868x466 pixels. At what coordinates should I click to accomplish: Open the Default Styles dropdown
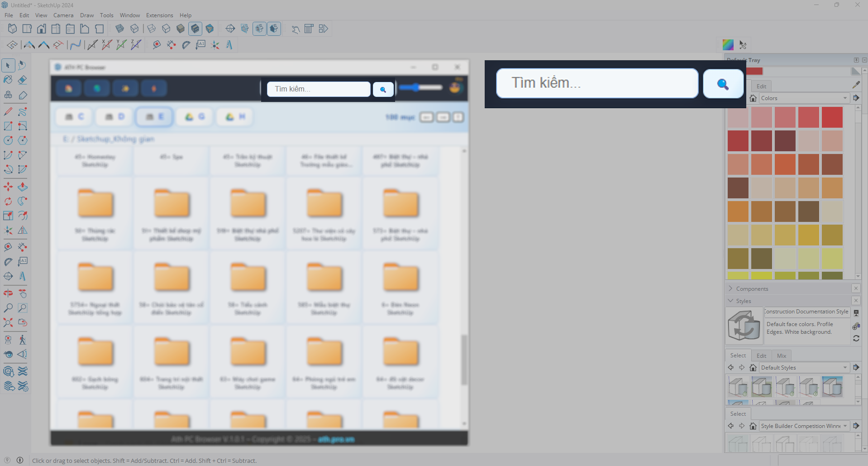(x=804, y=368)
